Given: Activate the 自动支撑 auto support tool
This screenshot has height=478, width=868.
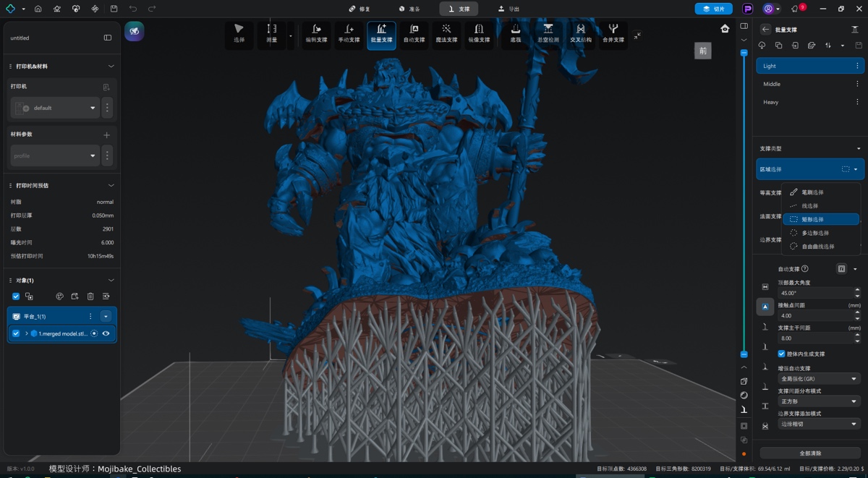Looking at the screenshot, I should click(414, 33).
